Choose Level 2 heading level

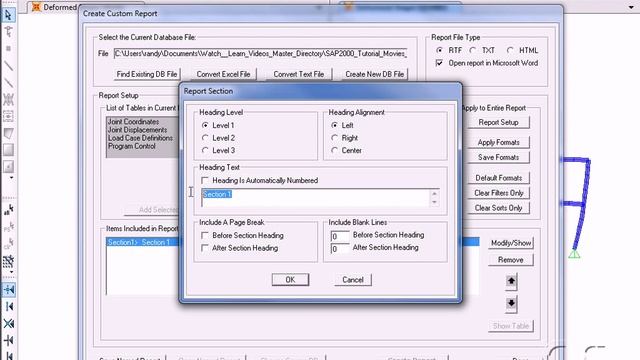tap(205, 138)
